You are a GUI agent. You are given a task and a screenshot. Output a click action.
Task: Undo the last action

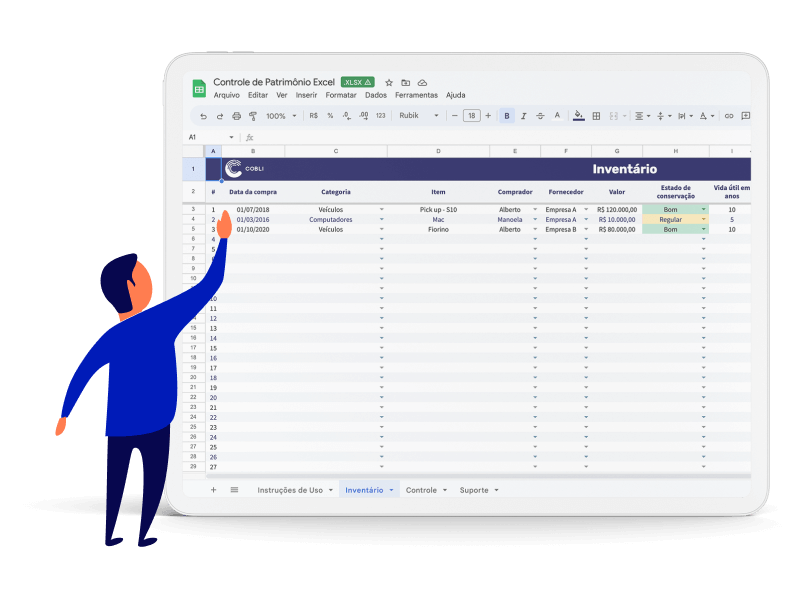coord(203,116)
